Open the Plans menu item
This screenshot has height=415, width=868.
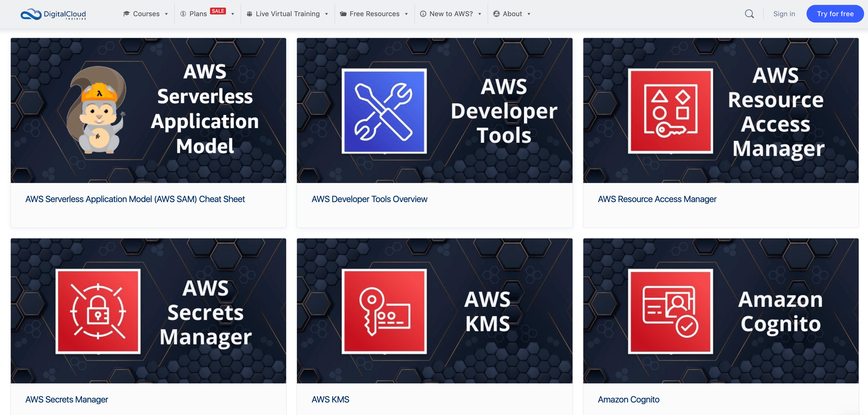tap(198, 14)
